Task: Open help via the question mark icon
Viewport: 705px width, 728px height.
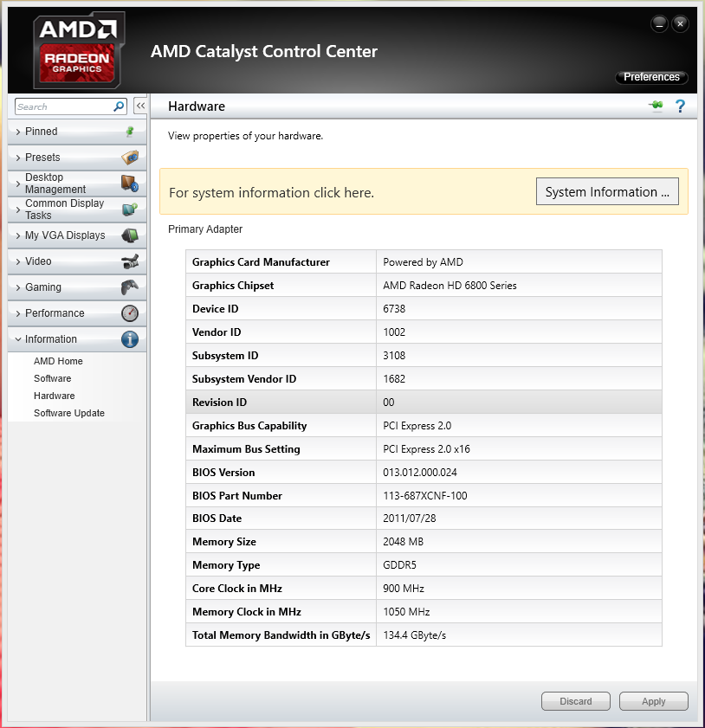Action: tap(680, 106)
